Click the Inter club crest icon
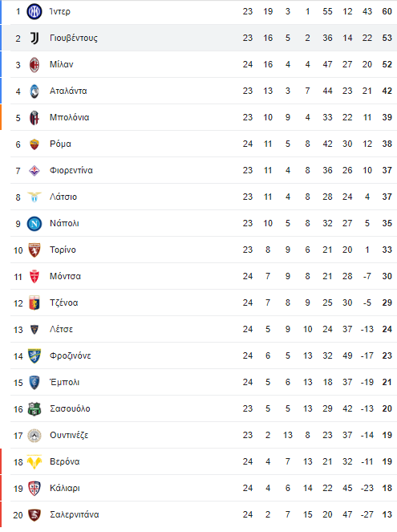397x532 pixels. (x=34, y=11)
